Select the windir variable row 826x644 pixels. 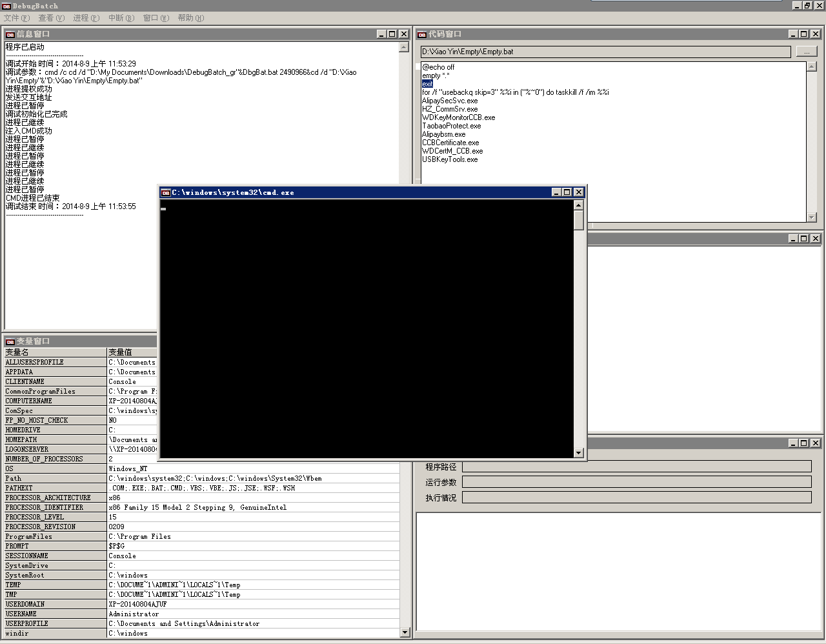pos(202,633)
